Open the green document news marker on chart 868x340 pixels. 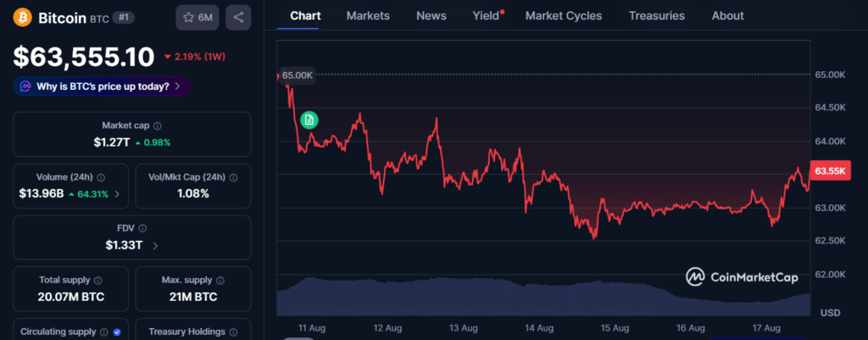pos(309,120)
